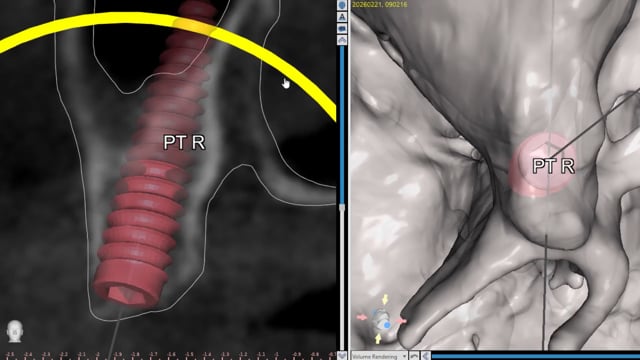Click the second view preset icon in vertical toolbar
This screenshot has height=360, width=640.
(342, 17)
